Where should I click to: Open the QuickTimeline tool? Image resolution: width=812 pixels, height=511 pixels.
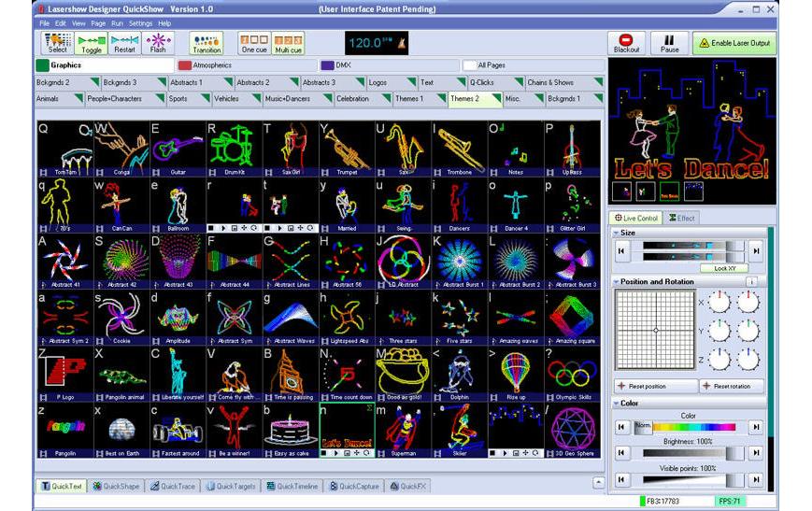(292, 486)
